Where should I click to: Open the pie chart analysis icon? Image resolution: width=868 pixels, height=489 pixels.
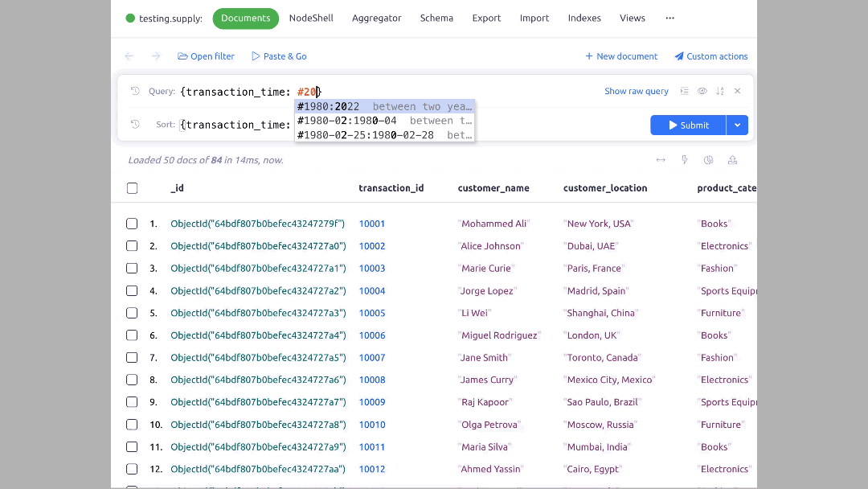coord(708,160)
